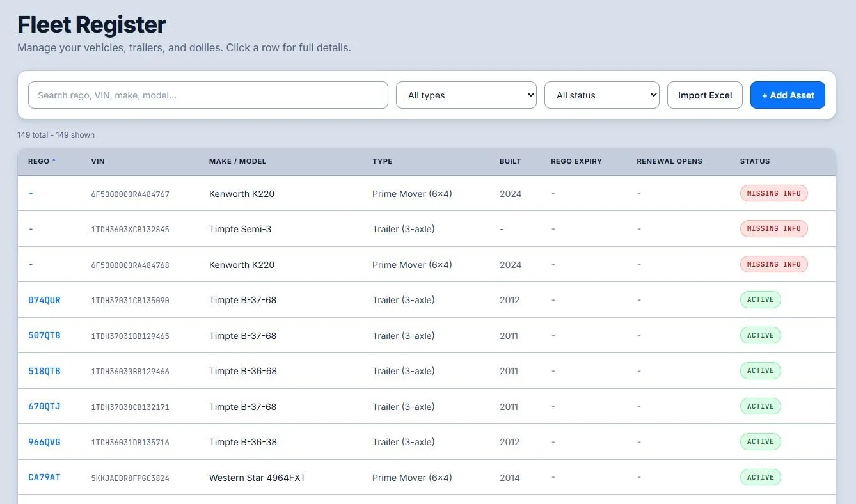Open asset with rego 074QUR
The width and height of the screenshot is (856, 504).
(44, 300)
